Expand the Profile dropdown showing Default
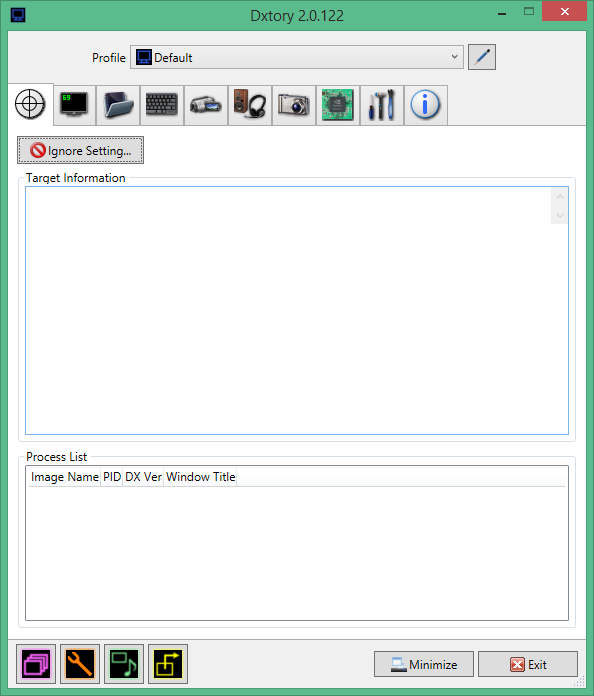 [x=297, y=57]
